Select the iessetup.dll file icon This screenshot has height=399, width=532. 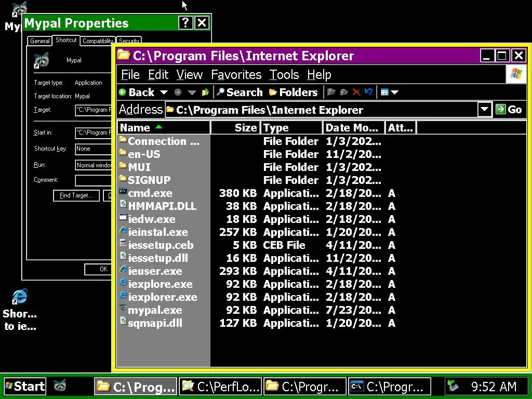coord(123,256)
